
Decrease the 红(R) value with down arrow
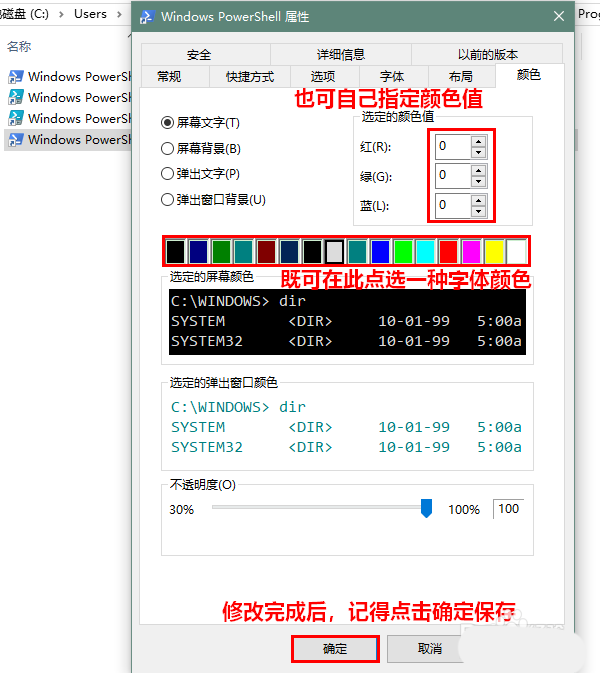click(479, 152)
